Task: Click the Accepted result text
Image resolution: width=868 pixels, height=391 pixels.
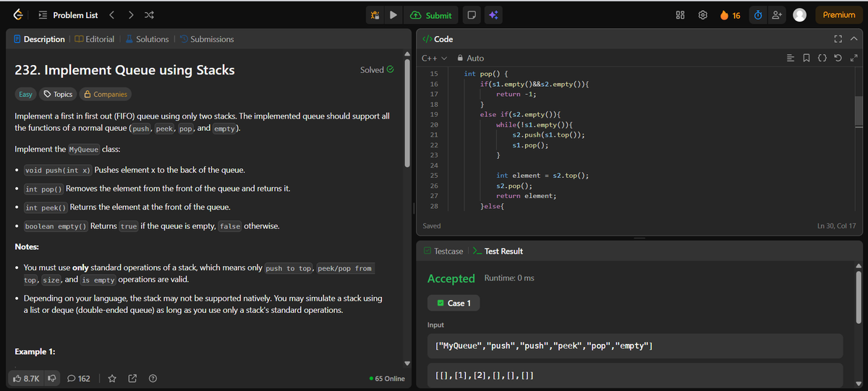Action: coord(451,278)
